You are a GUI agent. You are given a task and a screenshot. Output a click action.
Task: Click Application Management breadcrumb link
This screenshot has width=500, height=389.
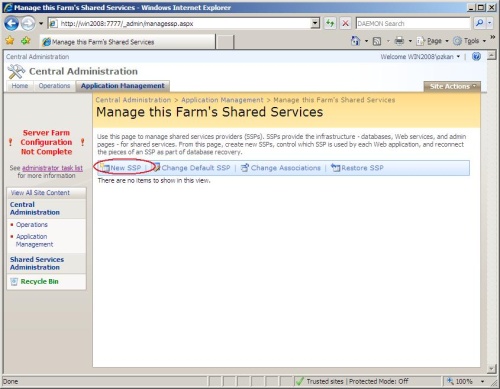tap(222, 100)
